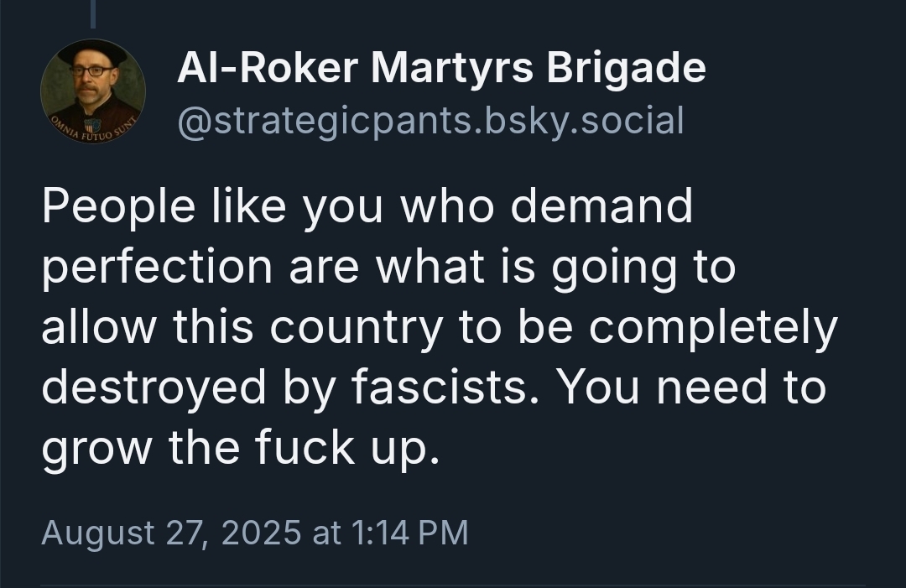The height and width of the screenshot is (588, 906).
Task: Visit the @strategicpants.bsky.social handle
Action: click(430, 120)
